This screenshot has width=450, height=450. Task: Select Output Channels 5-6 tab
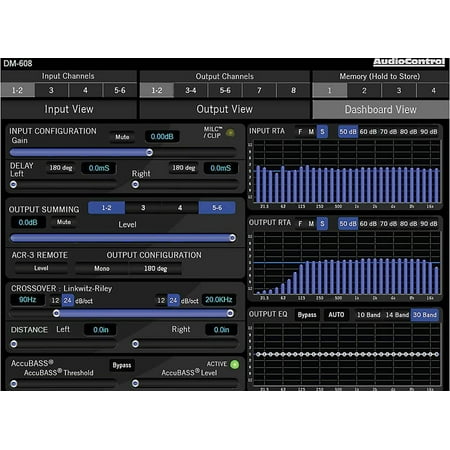click(225, 90)
